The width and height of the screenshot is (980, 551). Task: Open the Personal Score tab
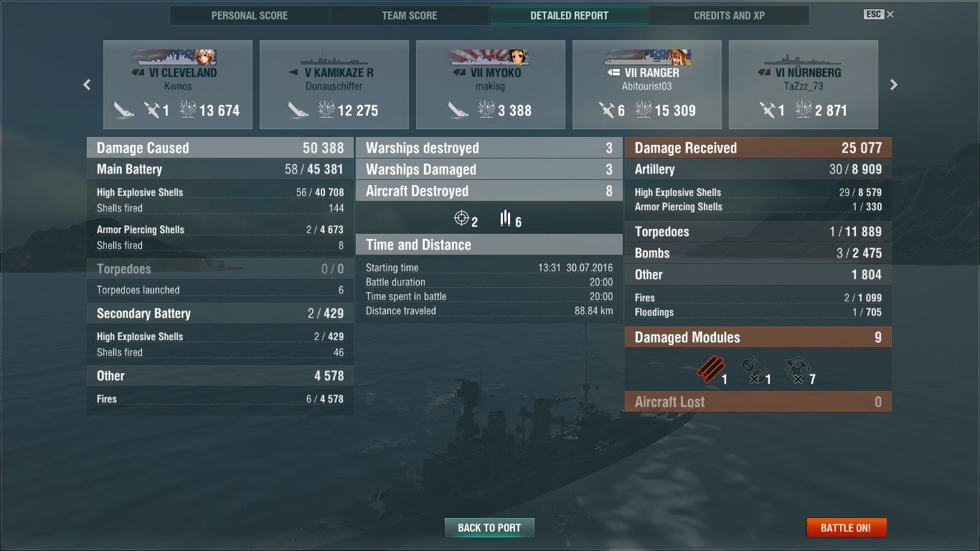pos(250,15)
